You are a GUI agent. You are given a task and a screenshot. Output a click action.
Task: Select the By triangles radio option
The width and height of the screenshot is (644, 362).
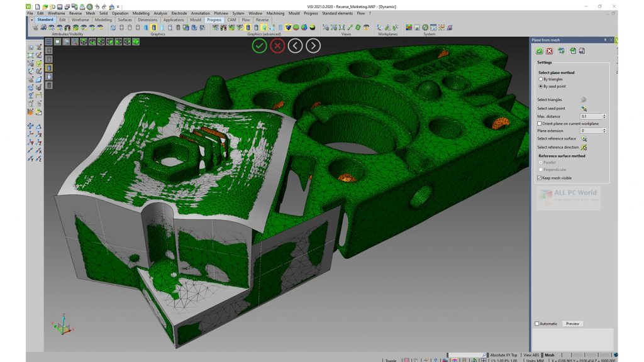541,79
